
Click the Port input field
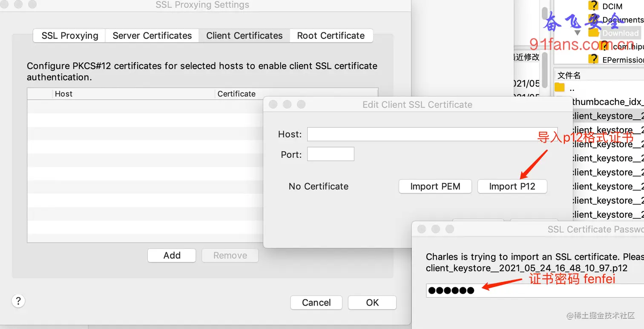[x=331, y=154]
